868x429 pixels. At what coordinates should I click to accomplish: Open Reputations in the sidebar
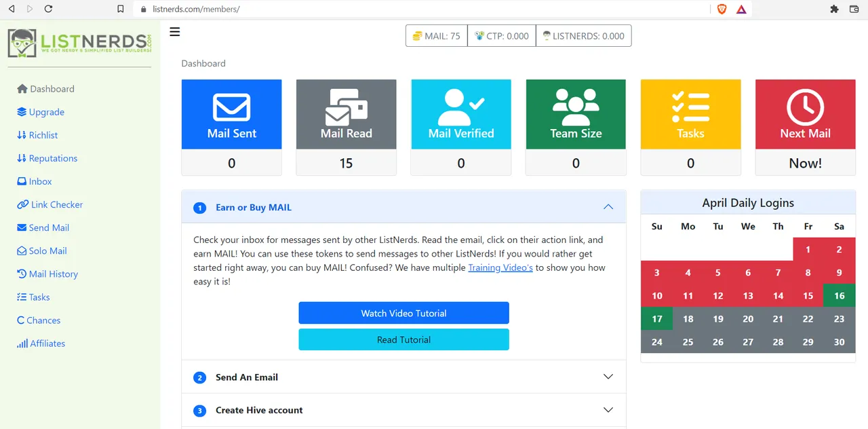(x=47, y=158)
